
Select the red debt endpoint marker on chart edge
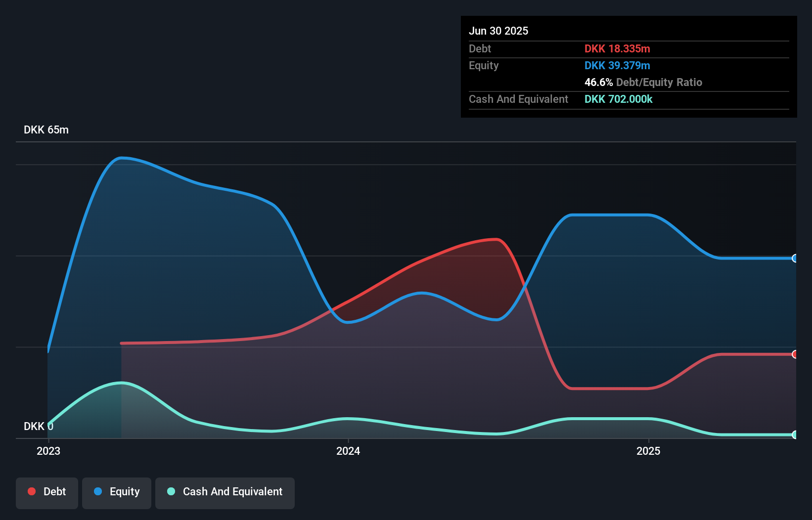click(795, 354)
